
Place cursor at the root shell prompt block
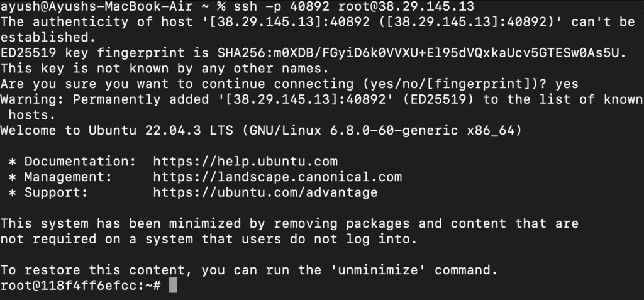tap(174, 286)
